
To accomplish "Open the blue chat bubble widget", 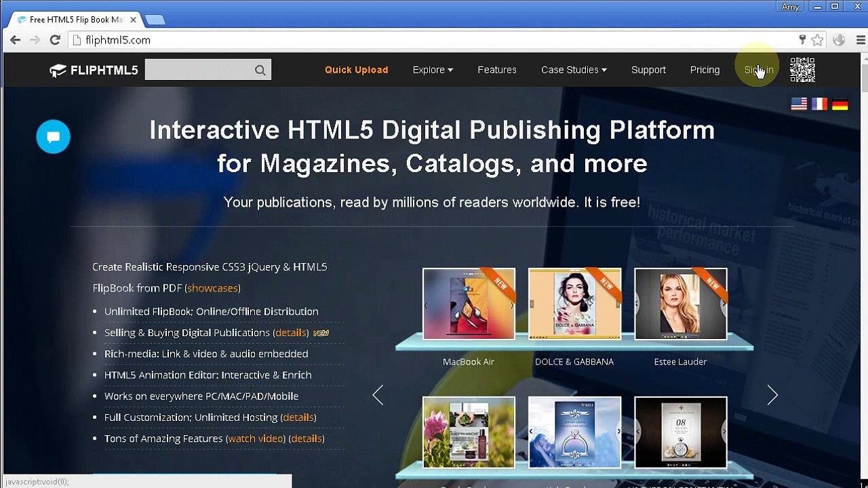I will (x=53, y=136).
